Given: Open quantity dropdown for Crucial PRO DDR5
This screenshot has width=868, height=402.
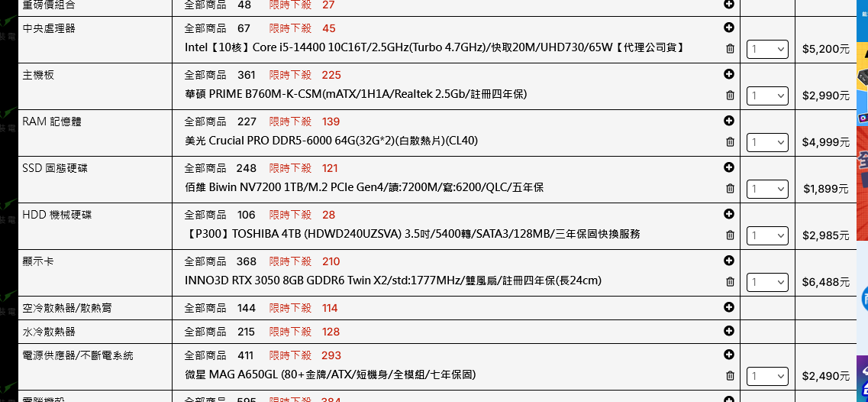Looking at the screenshot, I should [767, 142].
